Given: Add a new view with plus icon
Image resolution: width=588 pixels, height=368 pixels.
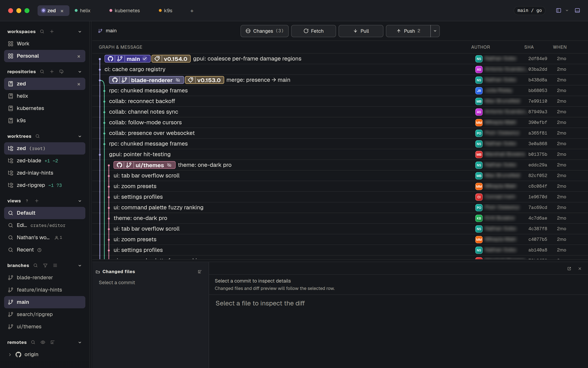Looking at the screenshot, I should click(x=37, y=201).
